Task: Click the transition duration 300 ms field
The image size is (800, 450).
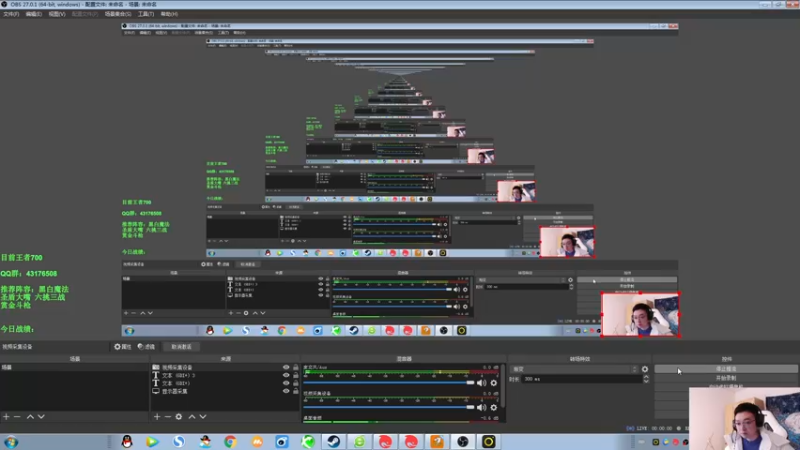Action: point(582,379)
